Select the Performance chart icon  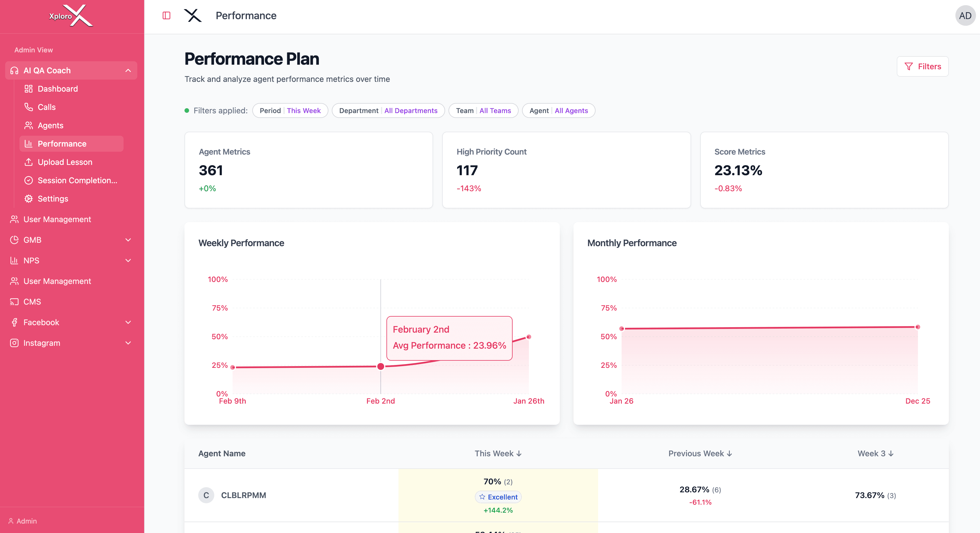[x=29, y=143]
